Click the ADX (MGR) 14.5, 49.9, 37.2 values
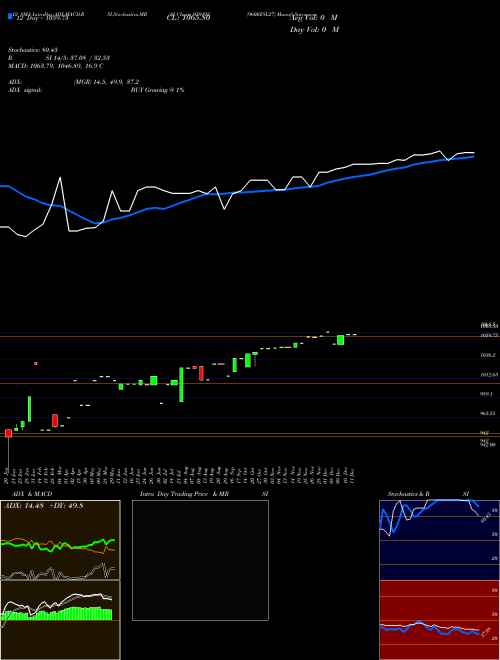Viewport: 500px width, 660px height. (106, 82)
